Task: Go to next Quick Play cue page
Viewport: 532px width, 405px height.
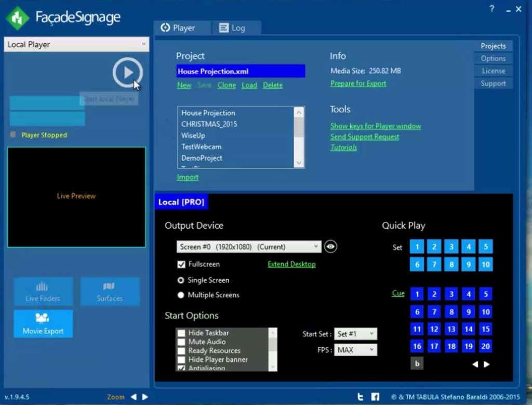Action: [486, 364]
